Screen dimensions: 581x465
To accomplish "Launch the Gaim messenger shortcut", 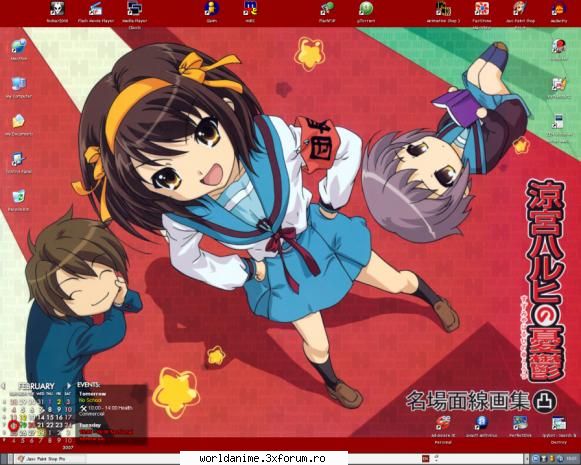I will [x=212, y=9].
